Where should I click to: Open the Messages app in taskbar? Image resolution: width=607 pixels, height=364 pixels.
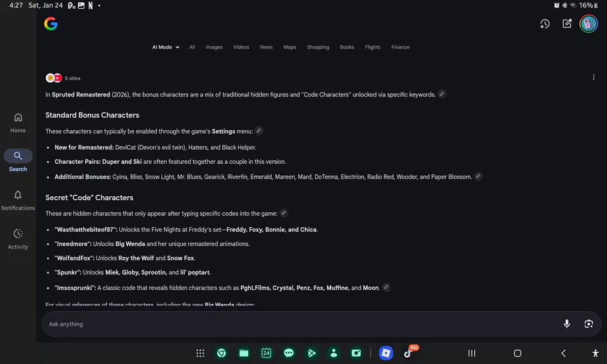pos(289,353)
